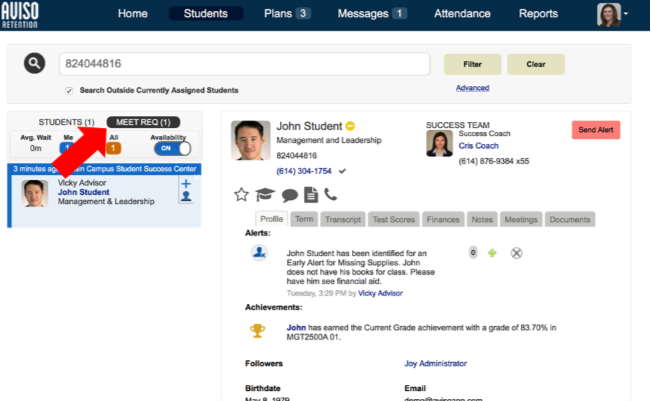Open the Advanced search link
651x401 pixels.
[472, 88]
